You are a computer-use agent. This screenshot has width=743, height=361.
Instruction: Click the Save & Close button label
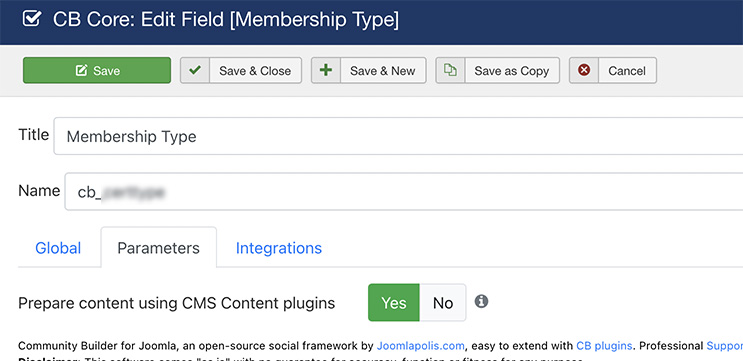[x=255, y=71]
